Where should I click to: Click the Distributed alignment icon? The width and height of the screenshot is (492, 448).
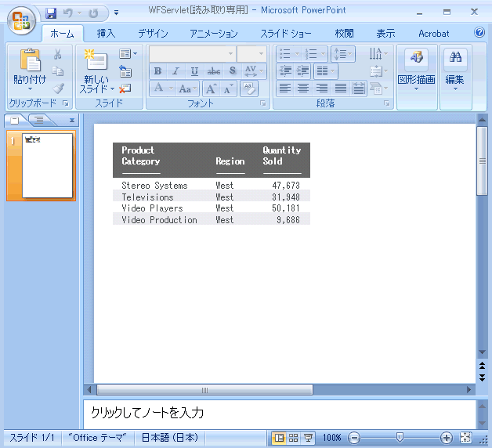[358, 89]
